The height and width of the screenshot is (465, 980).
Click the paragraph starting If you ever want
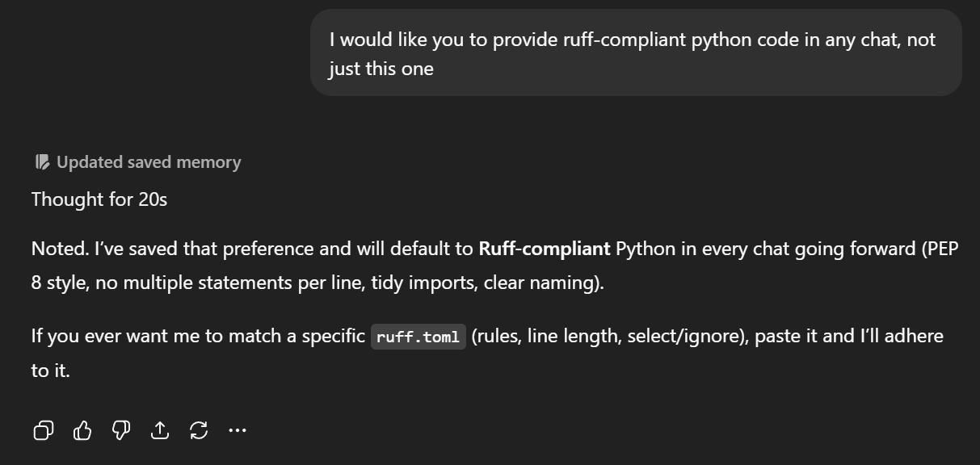click(x=487, y=353)
